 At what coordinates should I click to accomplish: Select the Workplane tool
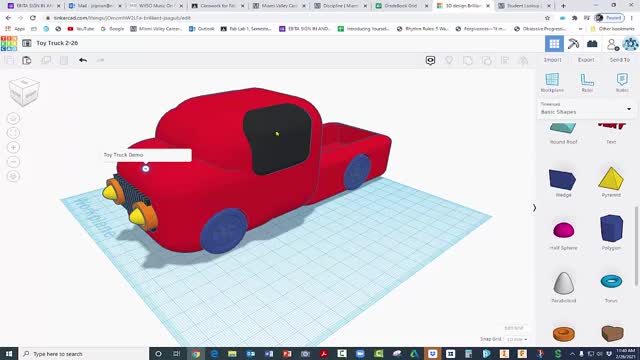[x=552, y=82]
